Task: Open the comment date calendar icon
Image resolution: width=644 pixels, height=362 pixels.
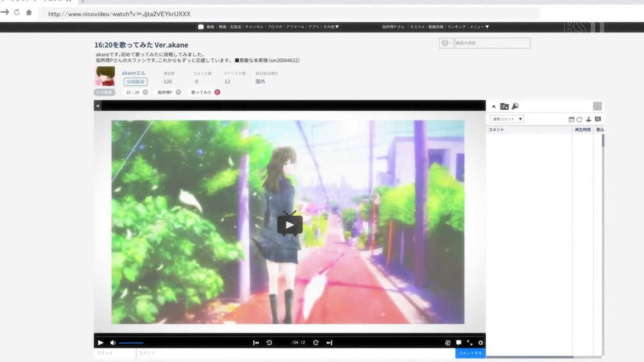Action: tap(572, 119)
